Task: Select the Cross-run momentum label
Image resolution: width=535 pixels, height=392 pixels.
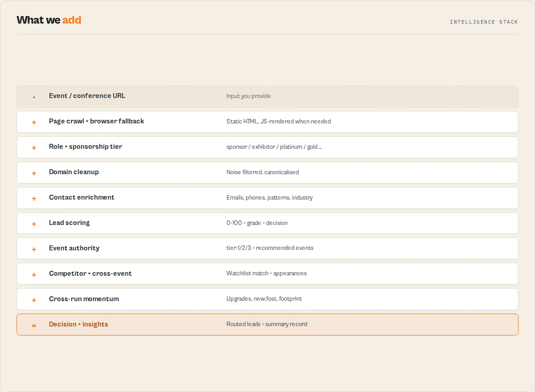Action: tap(84, 299)
